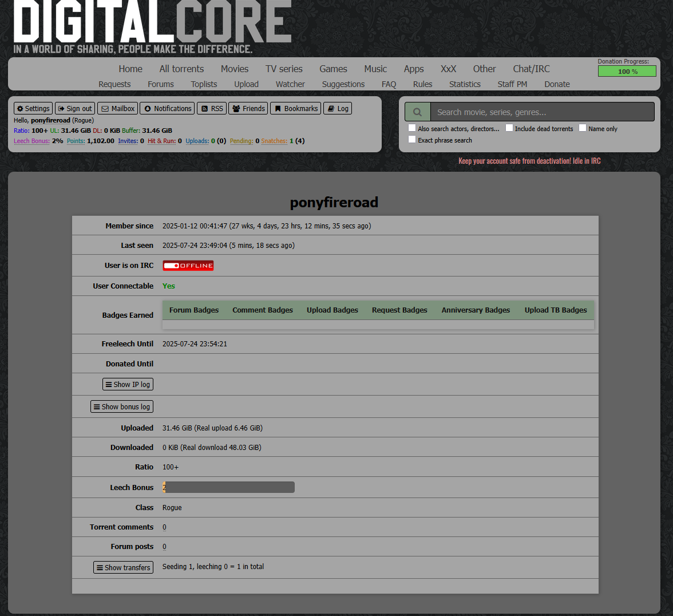
Task: Open Bookmarks from the user toolbar
Action: click(x=295, y=109)
